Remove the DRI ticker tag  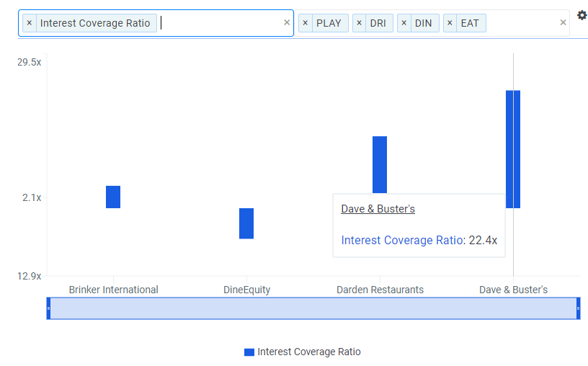(x=359, y=23)
